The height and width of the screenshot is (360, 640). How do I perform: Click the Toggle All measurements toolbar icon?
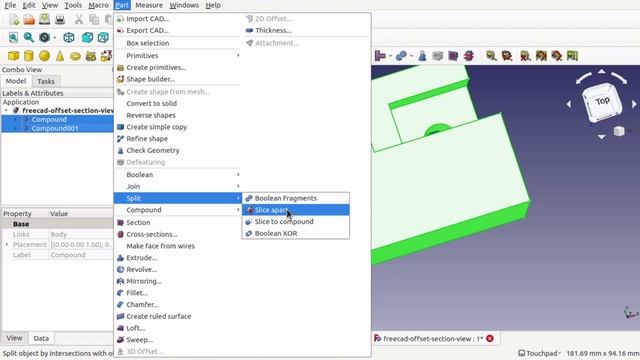pos(541,56)
